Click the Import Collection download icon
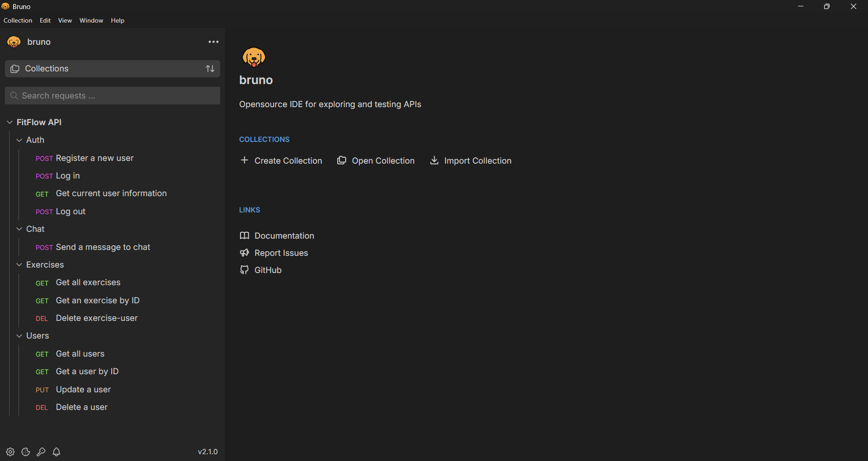 434,160
